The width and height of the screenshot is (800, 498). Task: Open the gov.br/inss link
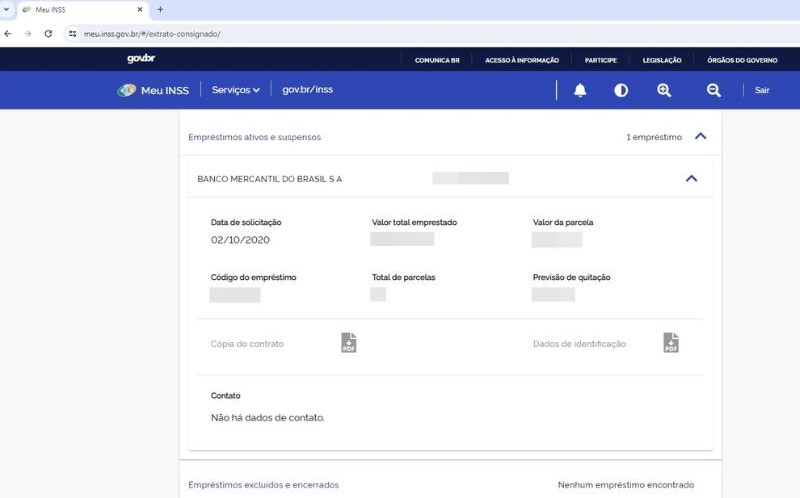tap(308, 90)
